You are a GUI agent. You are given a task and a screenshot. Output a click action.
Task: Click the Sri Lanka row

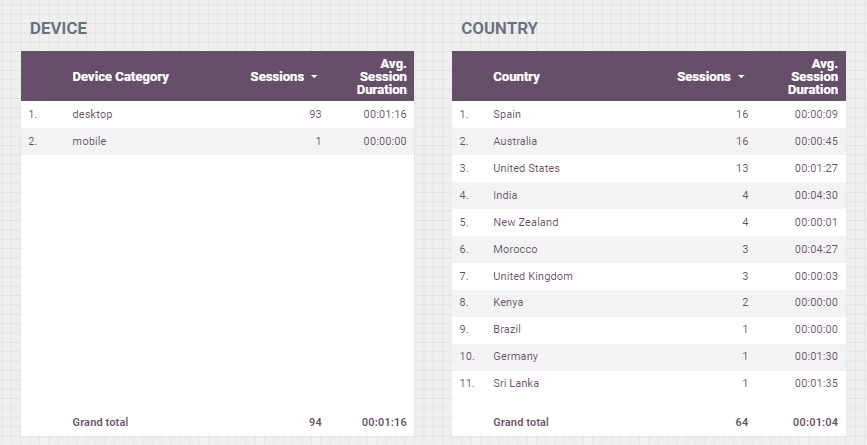649,383
